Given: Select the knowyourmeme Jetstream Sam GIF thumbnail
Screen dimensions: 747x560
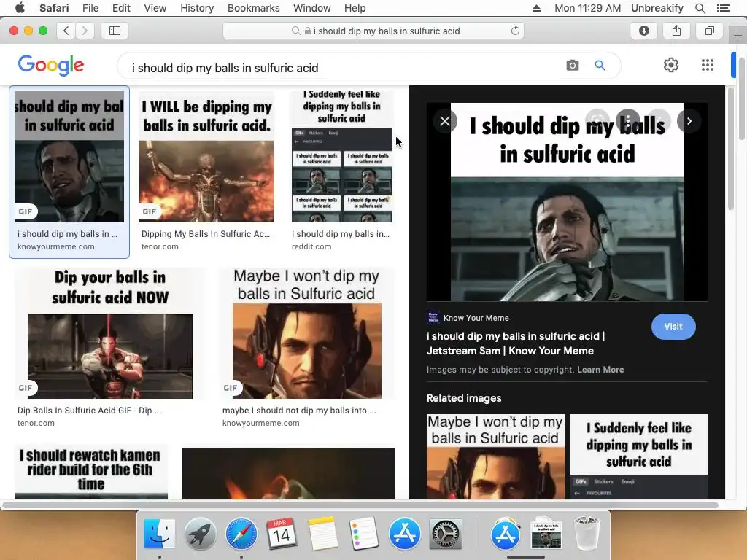Looking at the screenshot, I should [x=69, y=157].
